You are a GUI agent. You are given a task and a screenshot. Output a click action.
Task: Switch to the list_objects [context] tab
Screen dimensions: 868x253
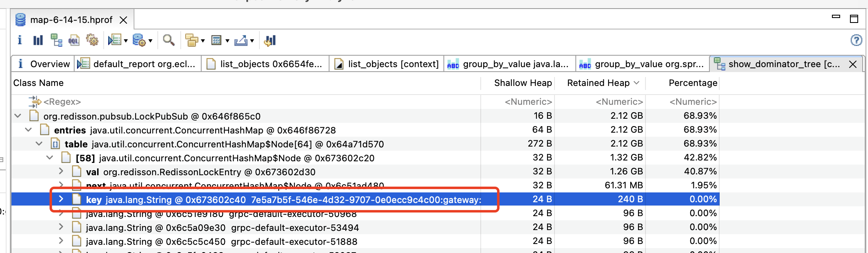[x=387, y=64]
